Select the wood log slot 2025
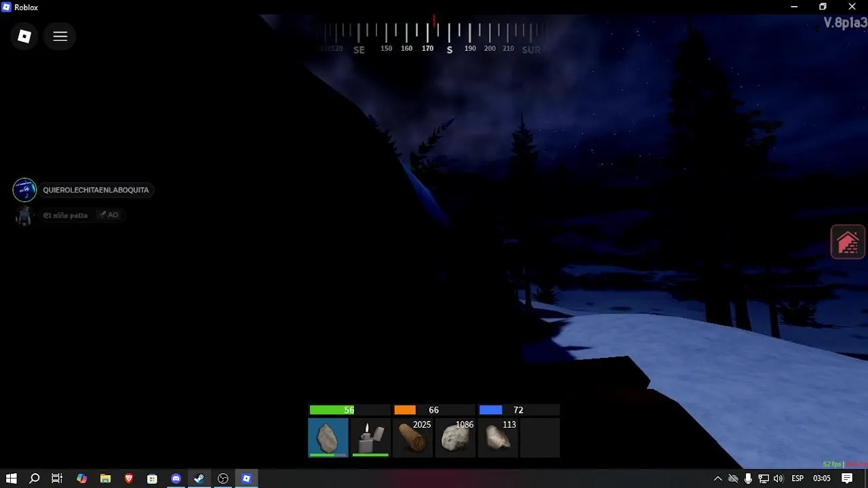The height and width of the screenshot is (488, 868). tap(412, 437)
